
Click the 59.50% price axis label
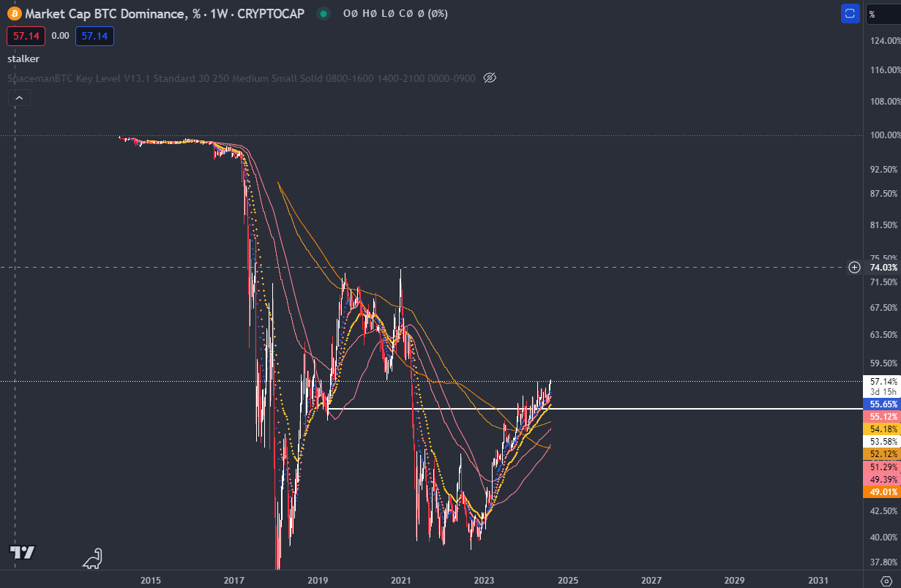point(884,362)
